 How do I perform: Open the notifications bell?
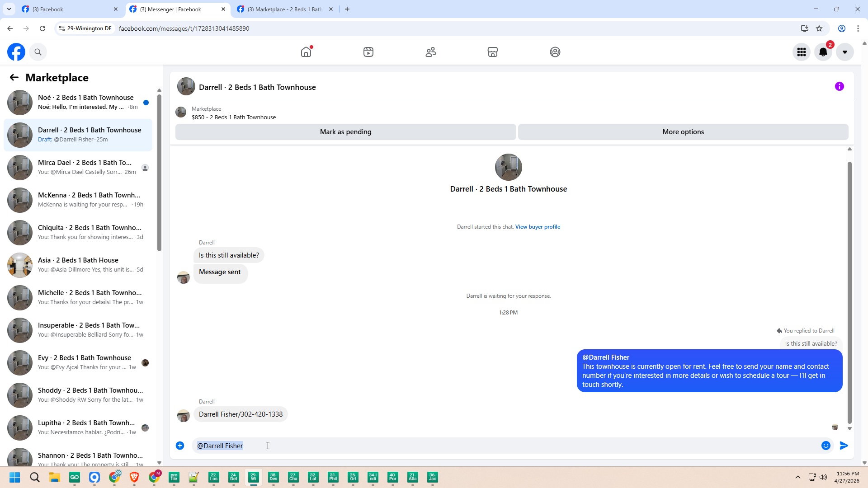pos(823,52)
